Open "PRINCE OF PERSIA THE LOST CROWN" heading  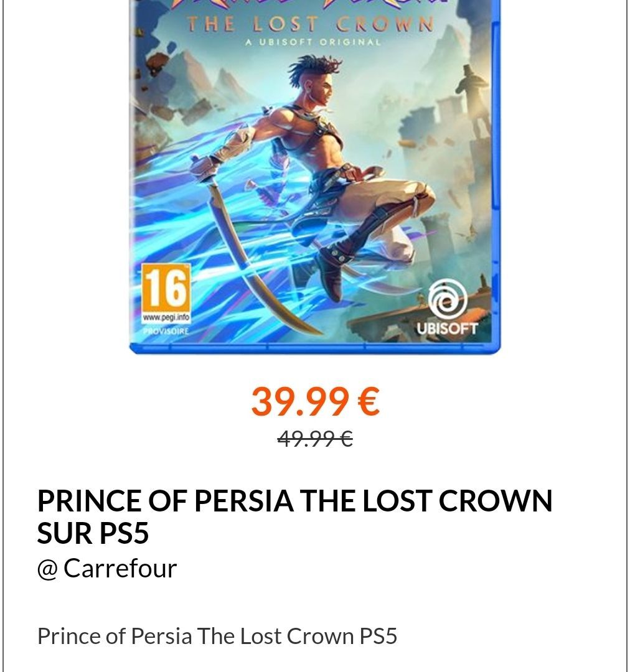[x=294, y=500]
